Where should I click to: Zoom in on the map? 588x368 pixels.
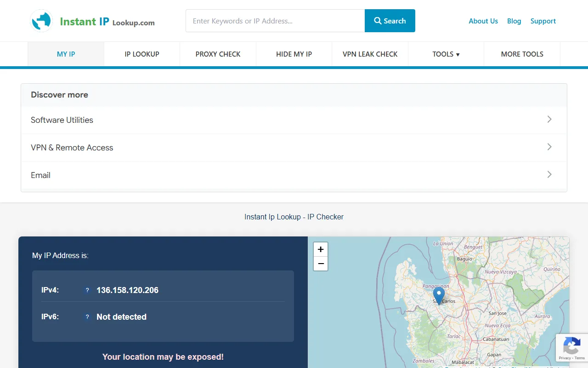click(321, 249)
